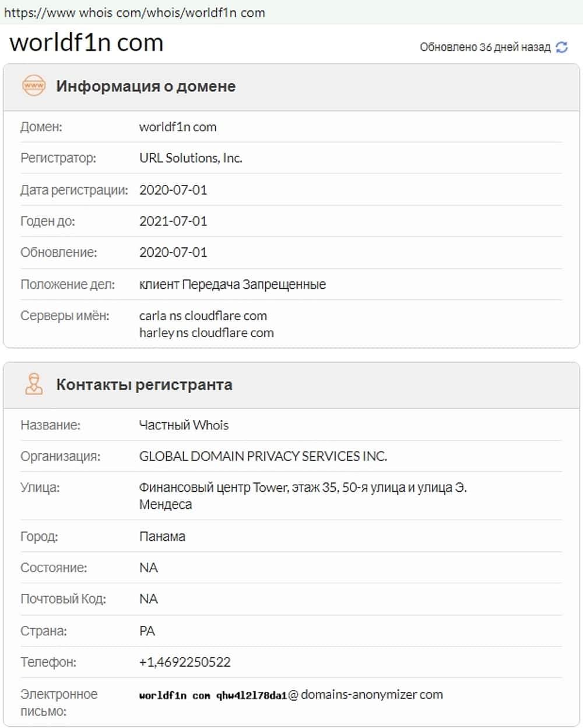Click the domain status value text
The image size is (583, 728).
click(232, 285)
